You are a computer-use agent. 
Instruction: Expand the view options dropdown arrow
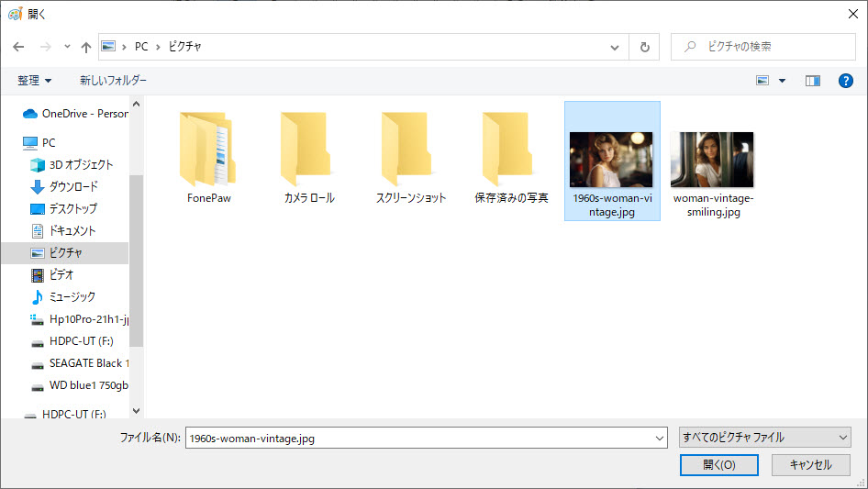point(783,81)
